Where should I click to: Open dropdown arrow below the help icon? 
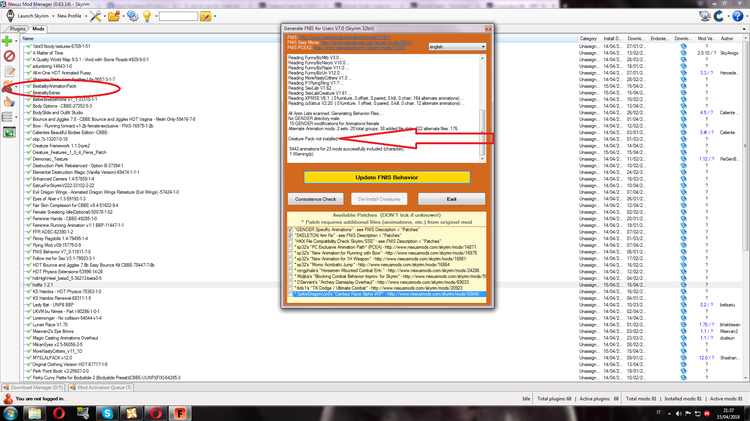744,29
